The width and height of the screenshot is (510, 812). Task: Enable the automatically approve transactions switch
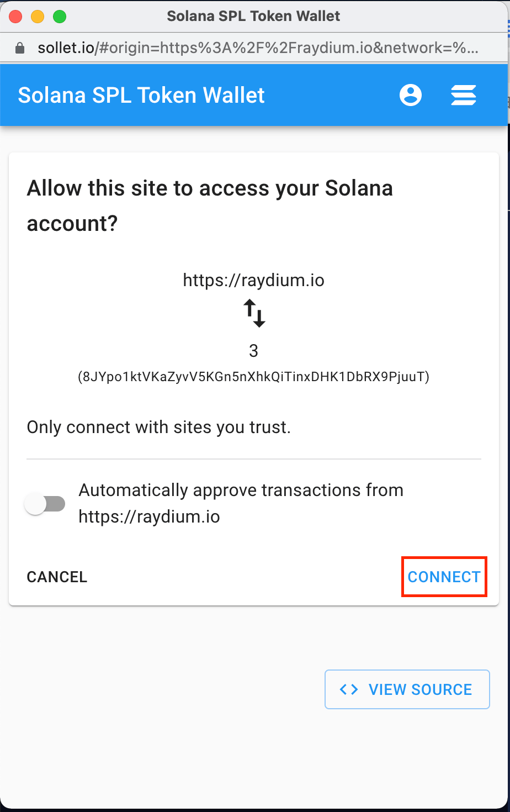tap(45, 504)
